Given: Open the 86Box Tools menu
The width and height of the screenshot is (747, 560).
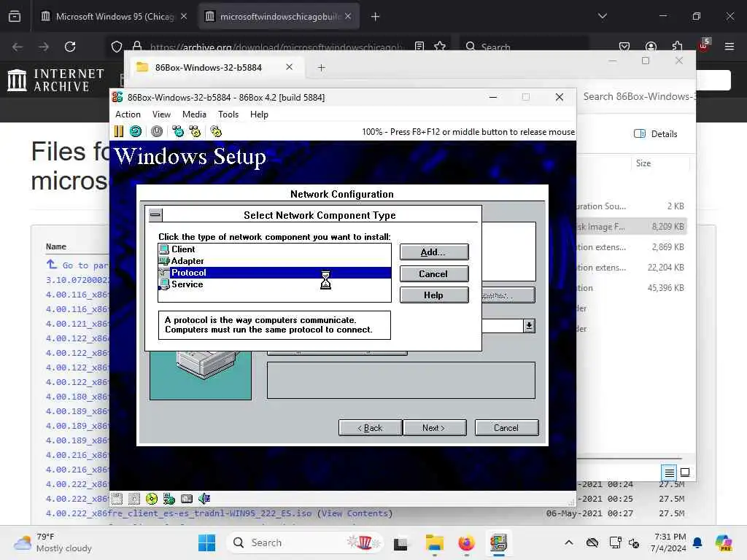Looking at the screenshot, I should 228,114.
